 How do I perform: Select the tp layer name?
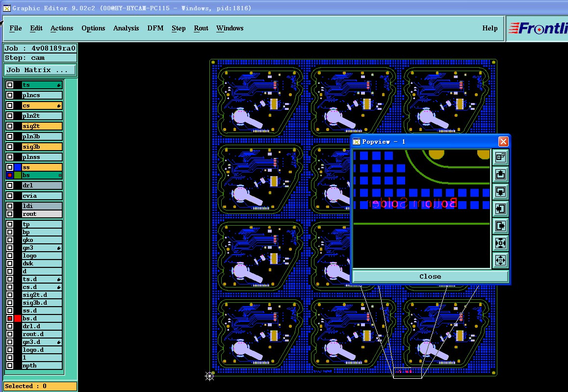pyautogui.click(x=42, y=225)
